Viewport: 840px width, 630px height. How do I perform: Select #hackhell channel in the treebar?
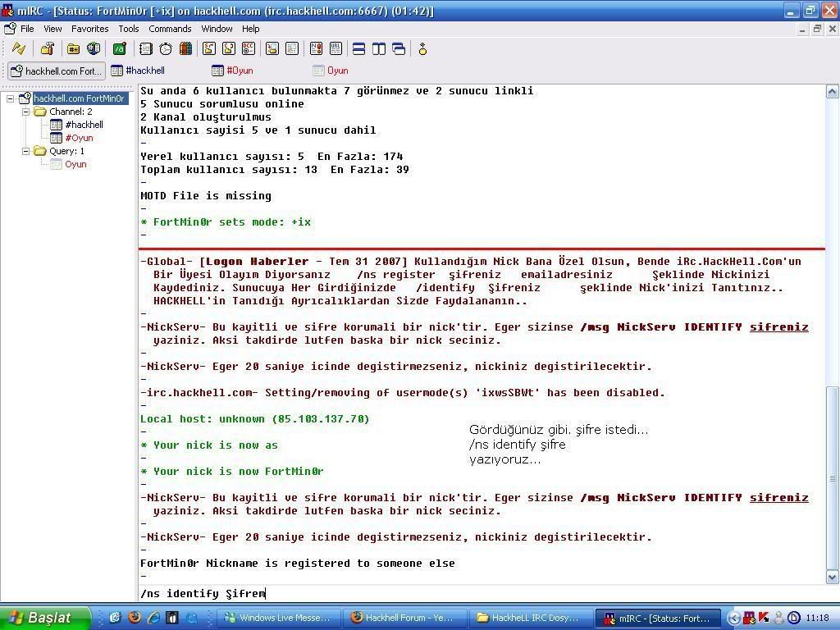pos(84,125)
